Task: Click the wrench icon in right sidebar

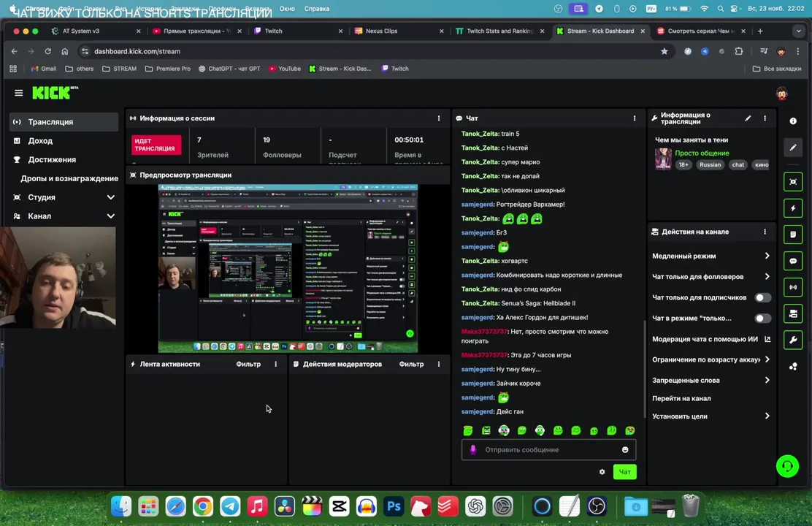Action: [793, 340]
